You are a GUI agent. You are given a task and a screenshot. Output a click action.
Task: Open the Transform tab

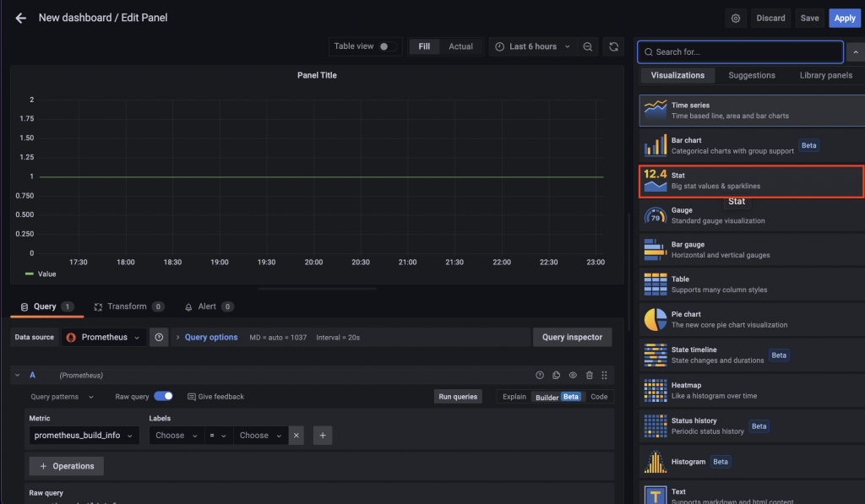129,307
